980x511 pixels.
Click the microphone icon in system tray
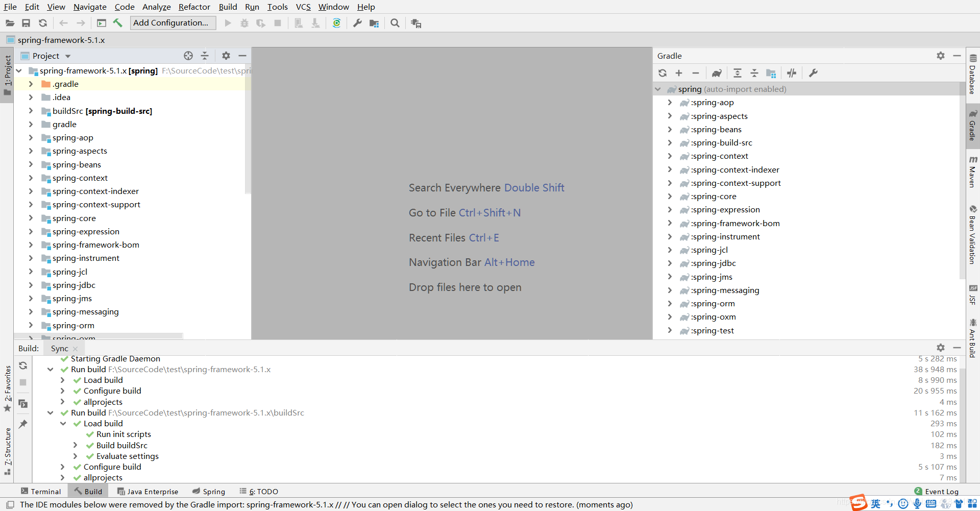click(917, 504)
